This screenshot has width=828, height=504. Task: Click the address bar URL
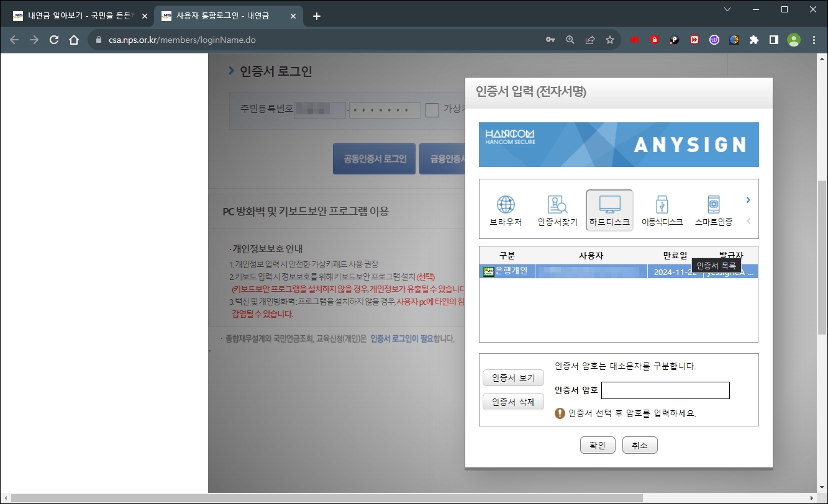(182, 40)
